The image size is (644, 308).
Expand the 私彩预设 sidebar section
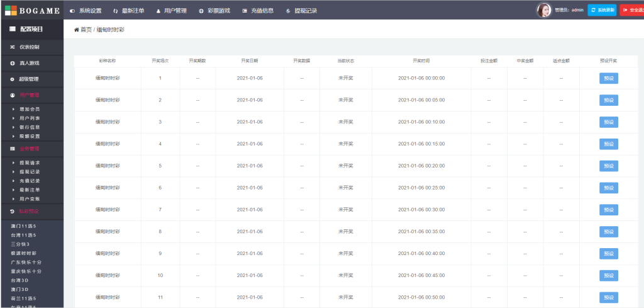click(31, 211)
